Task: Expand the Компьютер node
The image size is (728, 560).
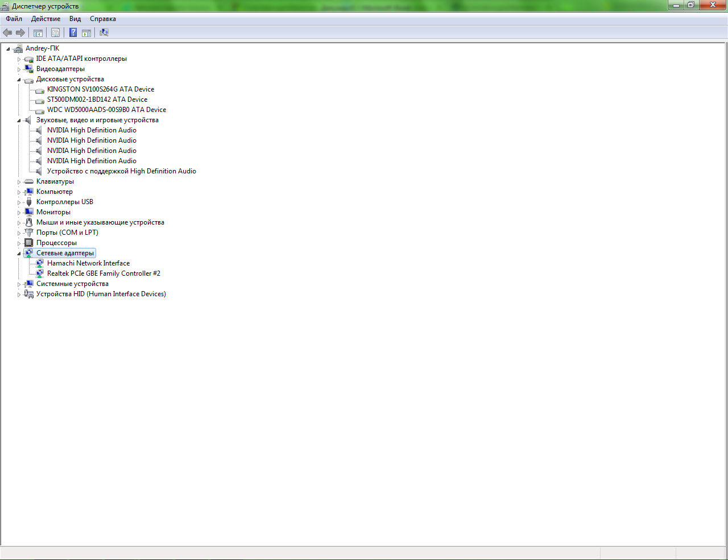Action: pos(19,192)
